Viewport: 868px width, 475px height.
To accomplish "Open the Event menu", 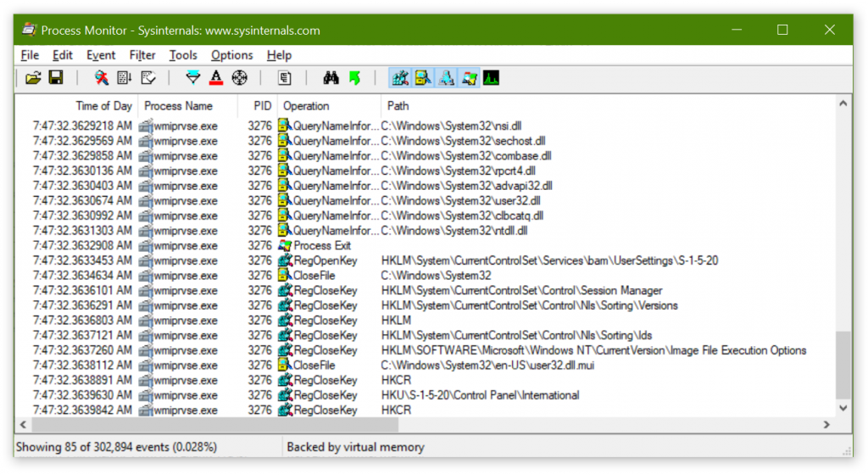I will tap(101, 55).
